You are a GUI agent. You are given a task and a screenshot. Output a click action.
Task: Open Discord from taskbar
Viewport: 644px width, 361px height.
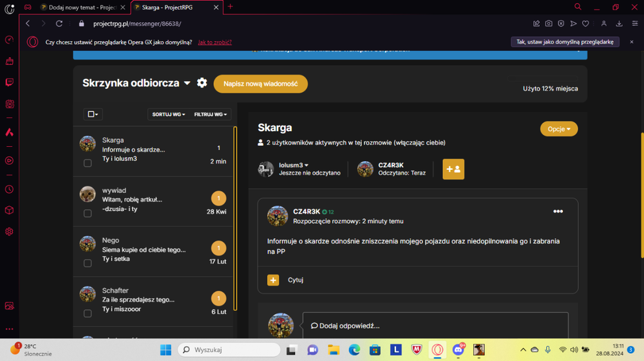tap(459, 349)
